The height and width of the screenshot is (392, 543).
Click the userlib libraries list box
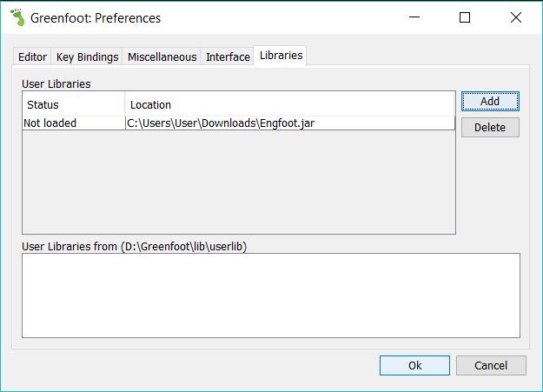271,296
